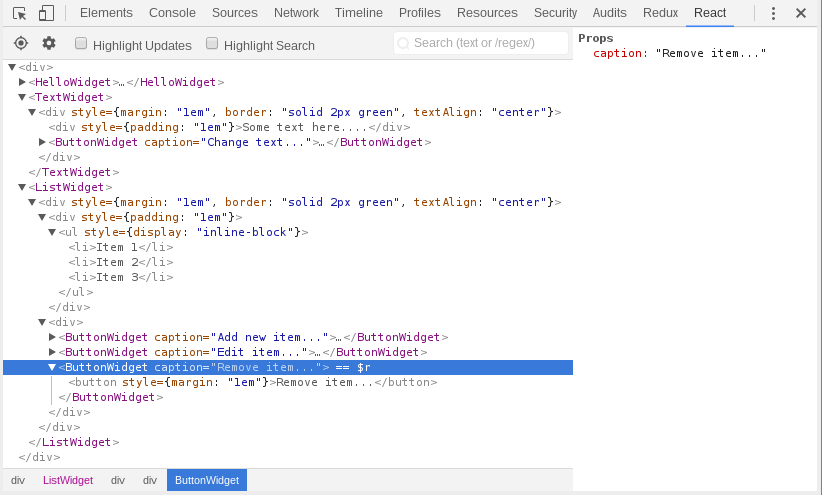This screenshot has height=495, width=822.
Task: Enable the Highlight Updates checkbox
Action: point(81,44)
